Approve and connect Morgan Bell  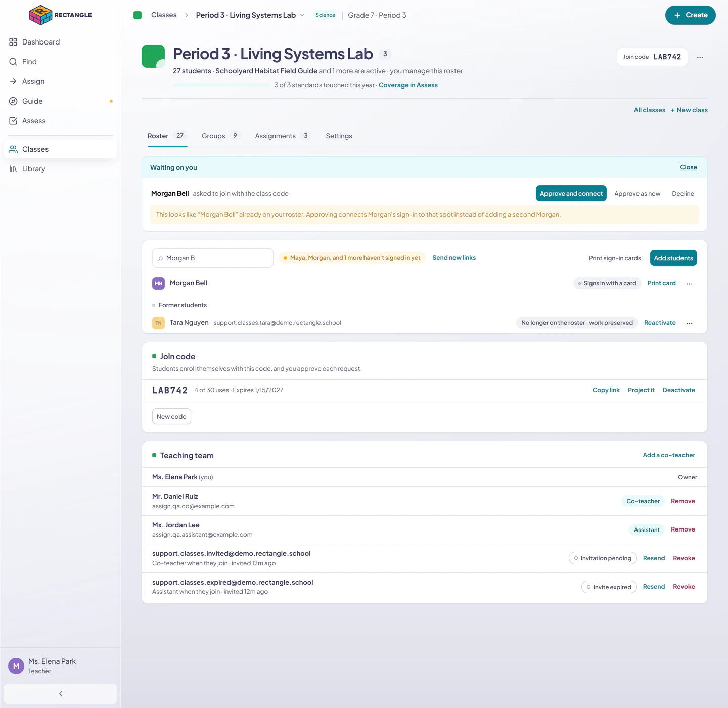coord(571,193)
